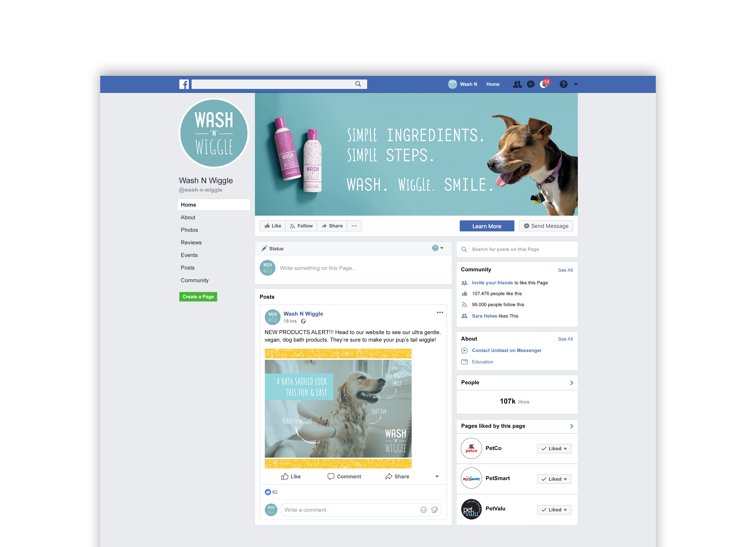Expand Pages liked by this page chevron
This screenshot has height=547, width=756.
tap(572, 426)
